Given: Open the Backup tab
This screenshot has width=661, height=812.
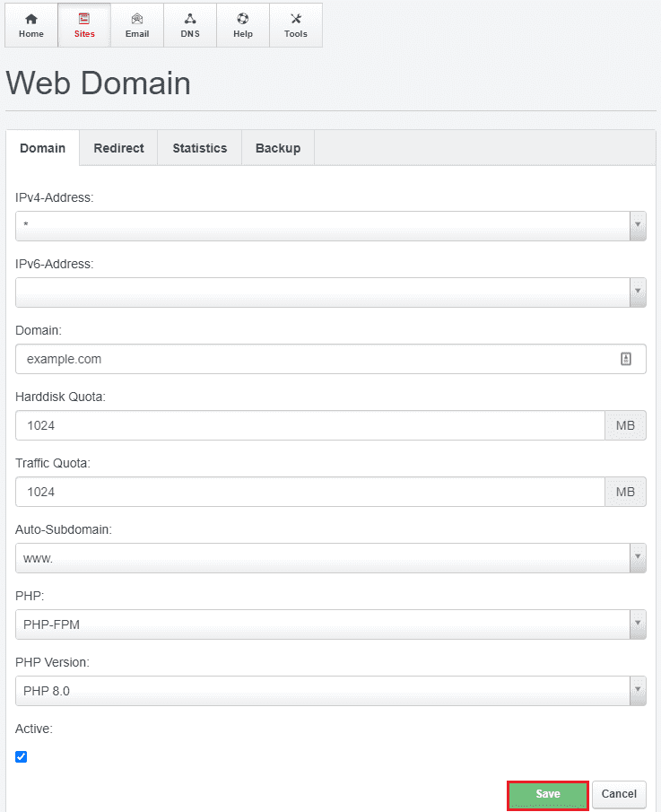Looking at the screenshot, I should point(278,148).
